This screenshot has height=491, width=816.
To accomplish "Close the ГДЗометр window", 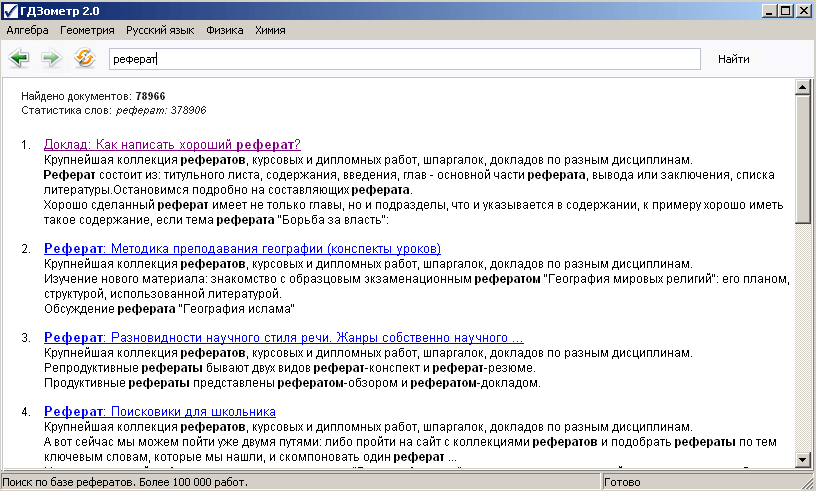I will coord(804,10).
